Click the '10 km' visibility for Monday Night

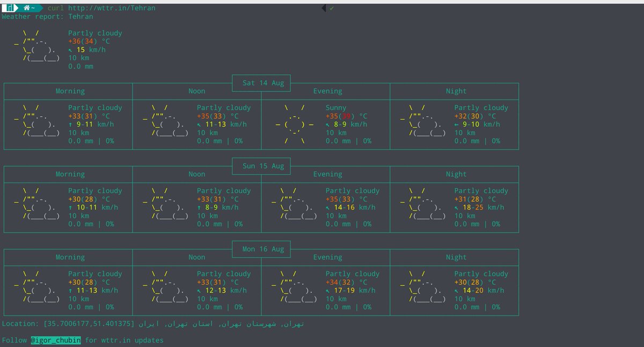click(x=465, y=299)
